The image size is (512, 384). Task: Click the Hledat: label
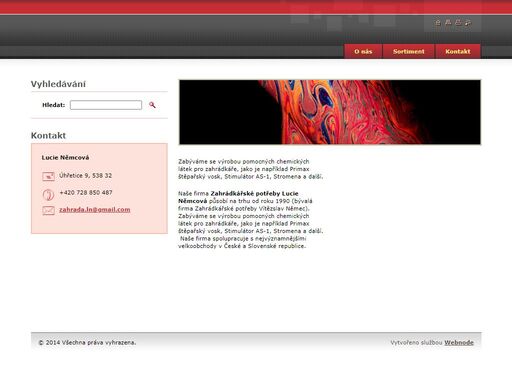point(53,105)
